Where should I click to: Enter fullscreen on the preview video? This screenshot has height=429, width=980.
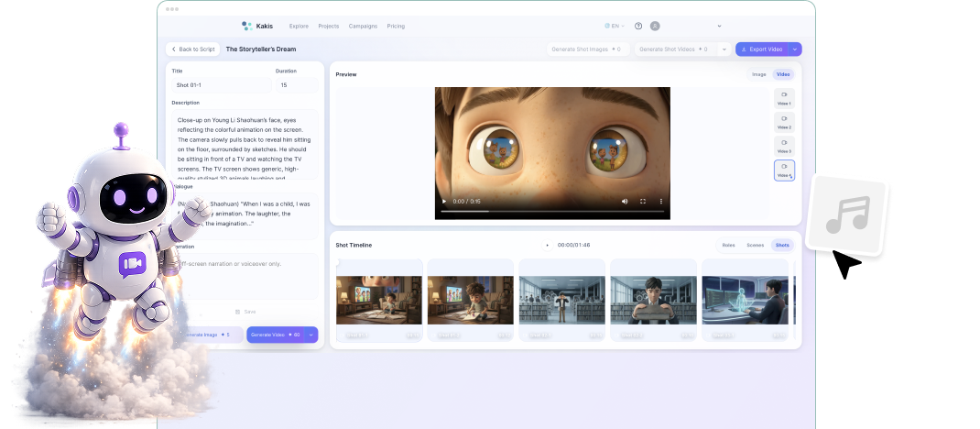[643, 202]
